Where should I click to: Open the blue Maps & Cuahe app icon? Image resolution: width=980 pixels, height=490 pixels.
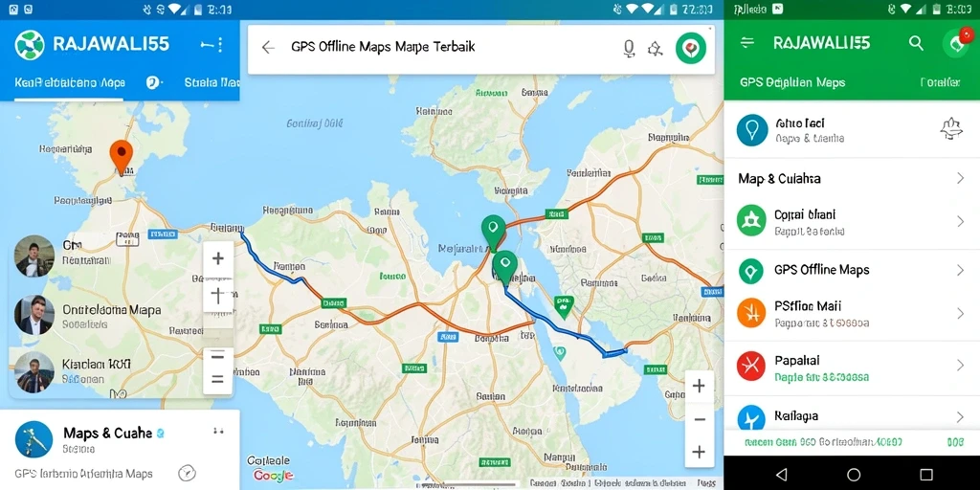click(x=33, y=439)
